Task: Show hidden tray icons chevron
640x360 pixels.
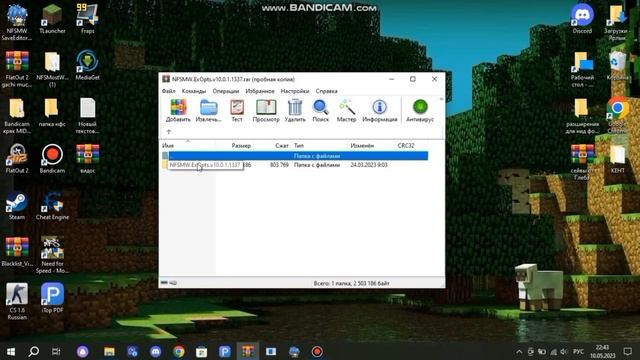Action: point(519,351)
